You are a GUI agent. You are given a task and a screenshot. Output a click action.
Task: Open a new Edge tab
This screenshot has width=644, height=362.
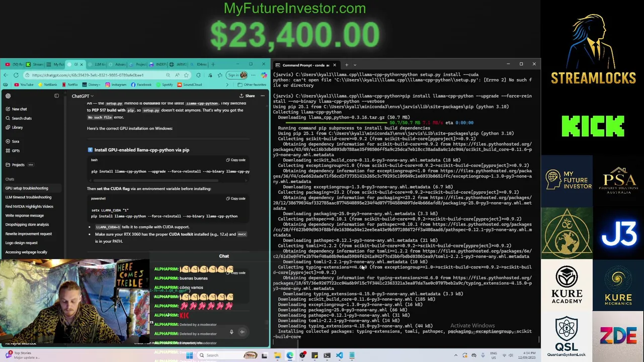click(x=213, y=64)
